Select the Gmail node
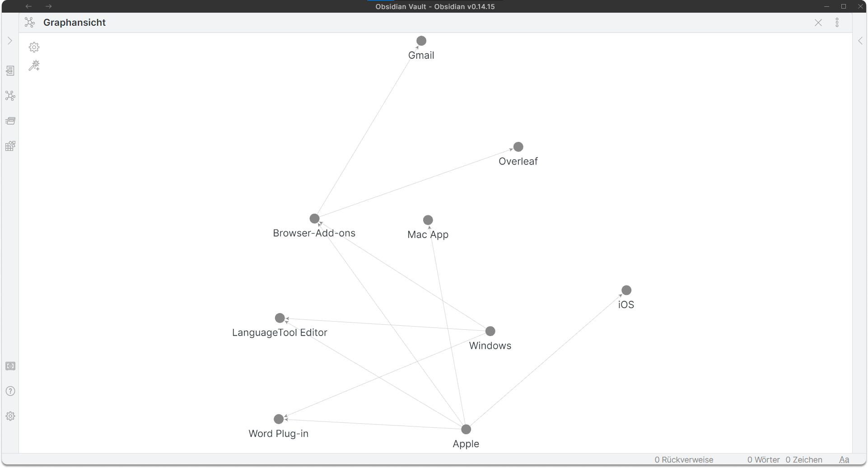 421,41
